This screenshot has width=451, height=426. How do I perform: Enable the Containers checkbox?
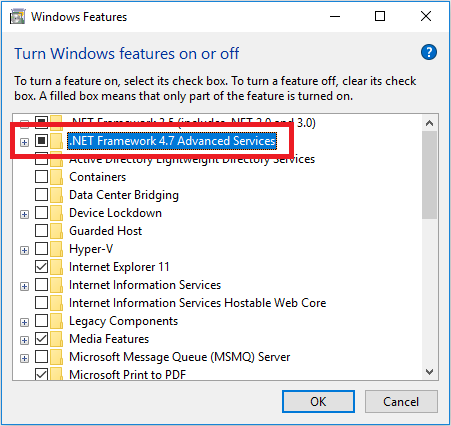point(41,177)
